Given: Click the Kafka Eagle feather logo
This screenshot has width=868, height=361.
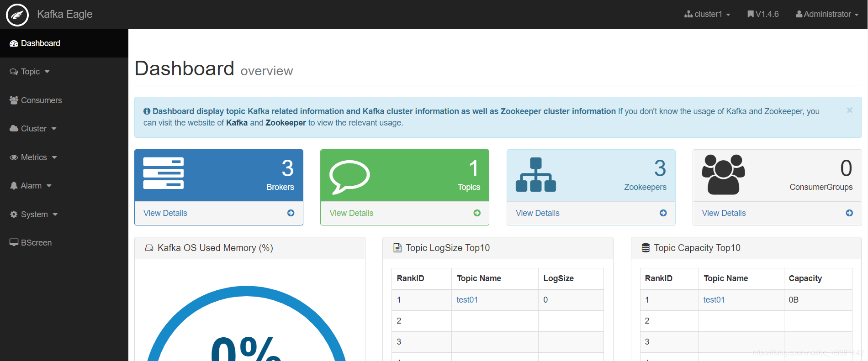Looking at the screenshot, I should [x=17, y=15].
